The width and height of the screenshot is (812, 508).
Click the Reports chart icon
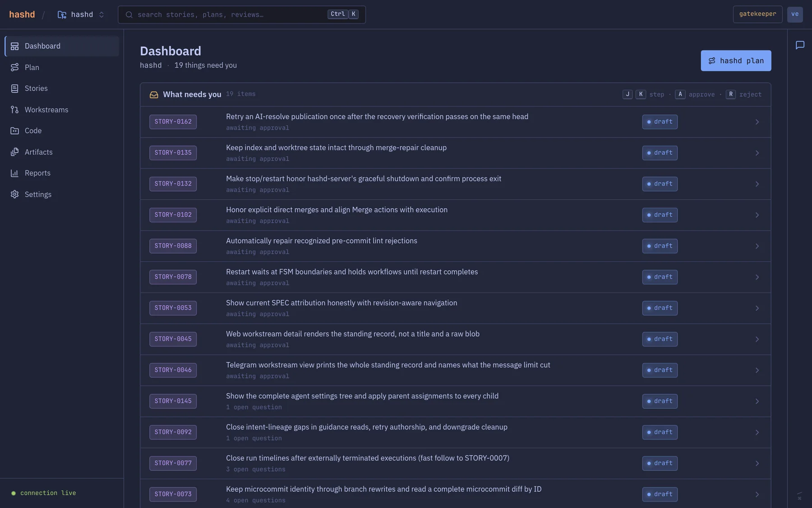pyautogui.click(x=15, y=173)
